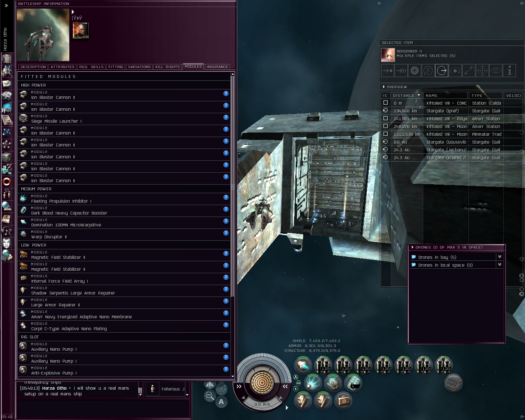Activate the first Ion Blaster Cannon on HUD
Viewport: 525px width, 420px height.
[x=323, y=365]
